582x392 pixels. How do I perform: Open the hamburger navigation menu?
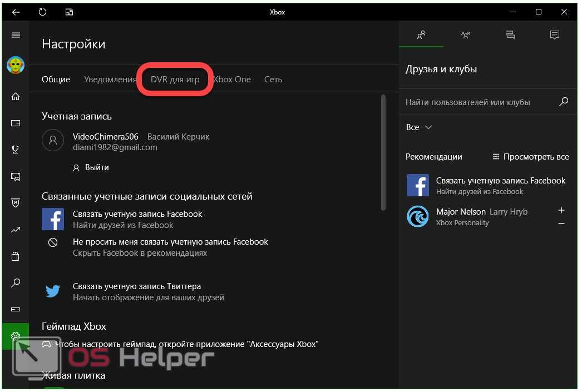click(x=16, y=35)
